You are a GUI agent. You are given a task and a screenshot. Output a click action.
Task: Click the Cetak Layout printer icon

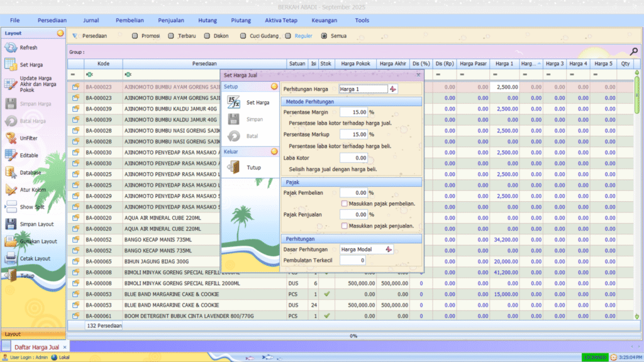coord(11,258)
